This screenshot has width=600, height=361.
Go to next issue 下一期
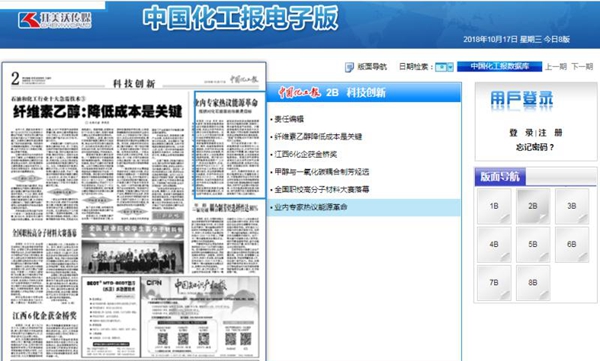pyautogui.click(x=582, y=67)
